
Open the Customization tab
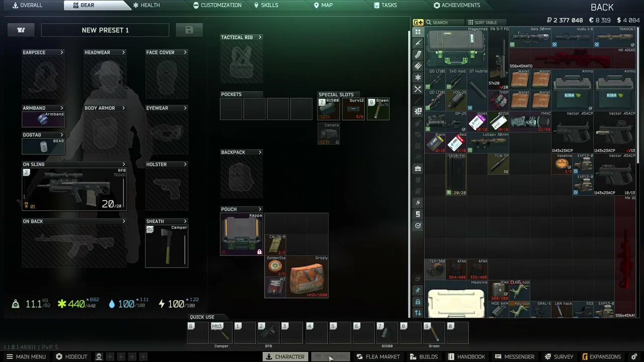coord(217,6)
